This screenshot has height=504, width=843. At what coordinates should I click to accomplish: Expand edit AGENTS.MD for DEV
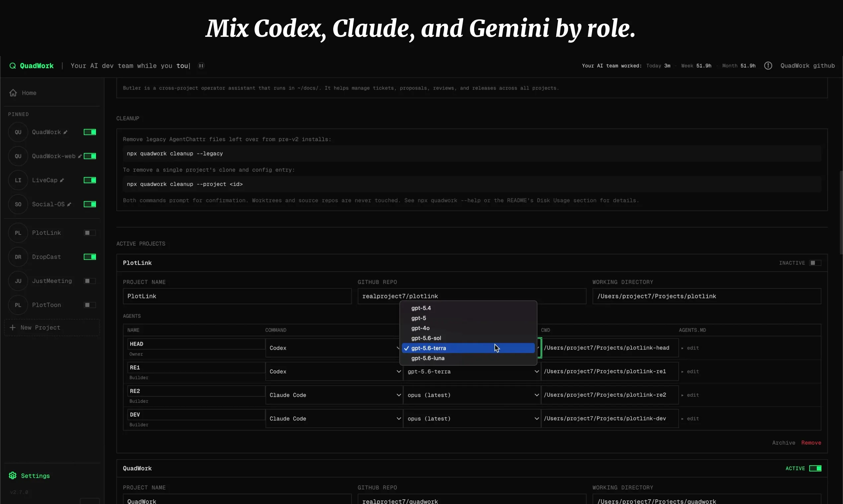click(x=690, y=418)
